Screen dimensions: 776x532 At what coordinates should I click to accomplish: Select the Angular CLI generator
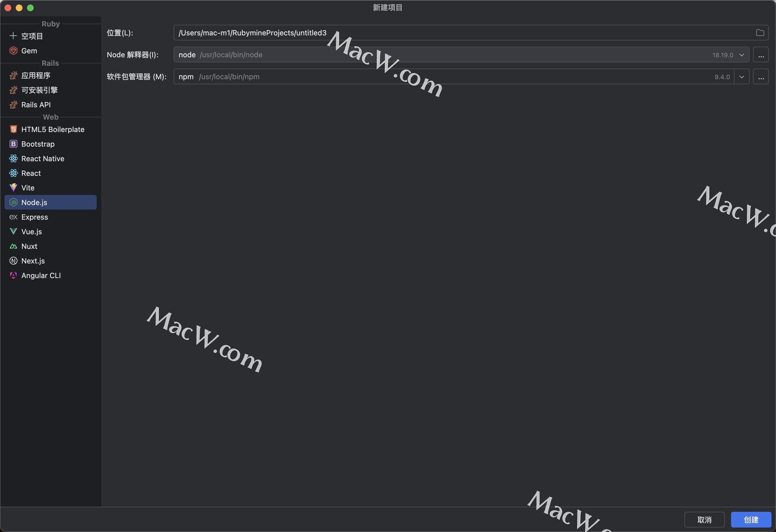pos(51,275)
